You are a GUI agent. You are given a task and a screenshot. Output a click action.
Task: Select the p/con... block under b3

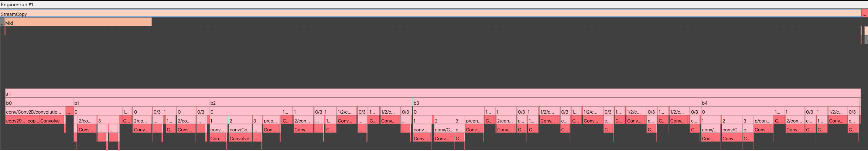pyautogui.click(x=474, y=120)
